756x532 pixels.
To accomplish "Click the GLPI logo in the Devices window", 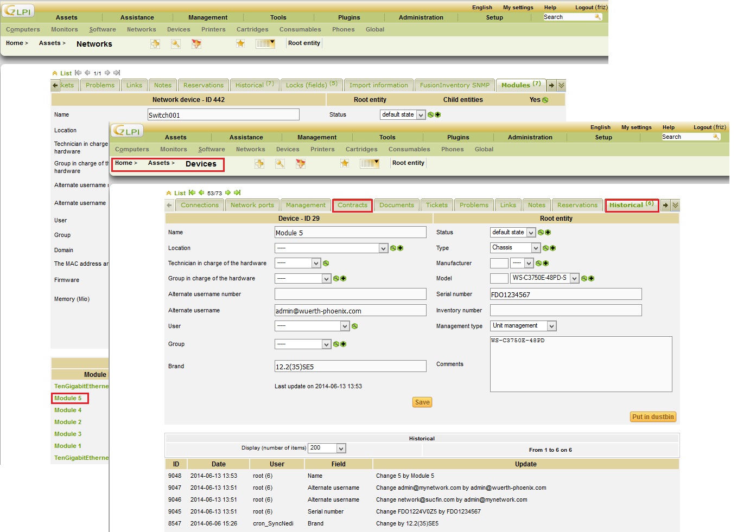I will pyautogui.click(x=128, y=131).
